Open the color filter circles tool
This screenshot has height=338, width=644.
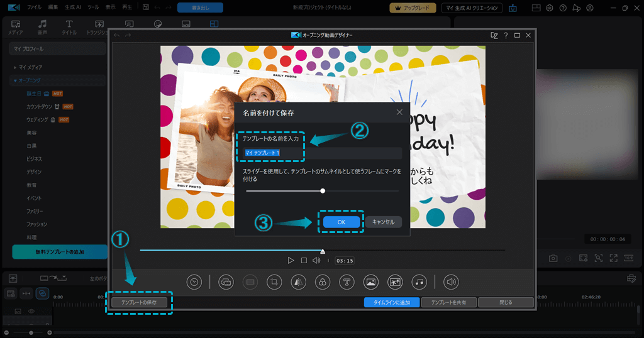point(323,282)
